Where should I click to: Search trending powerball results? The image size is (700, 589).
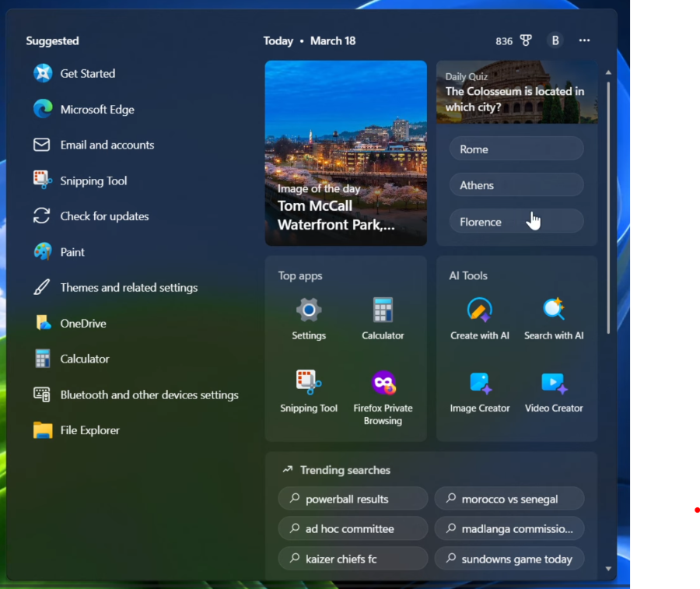(x=352, y=498)
